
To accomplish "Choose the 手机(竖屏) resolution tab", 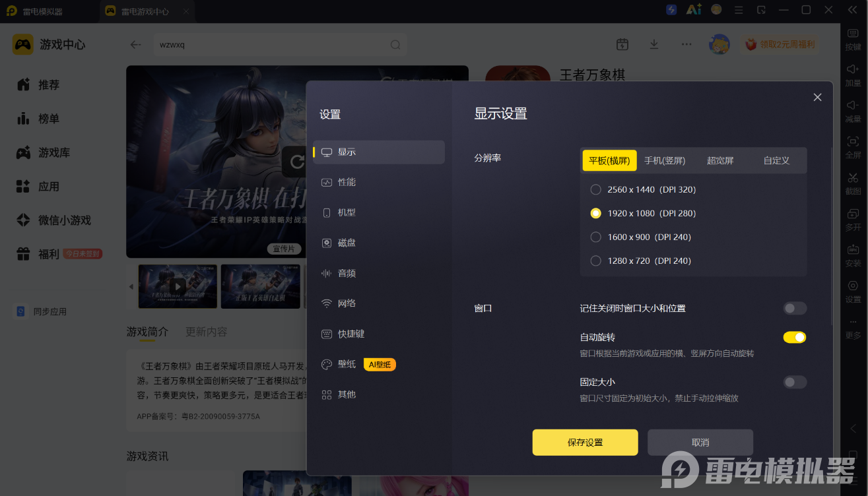I will pyautogui.click(x=665, y=160).
